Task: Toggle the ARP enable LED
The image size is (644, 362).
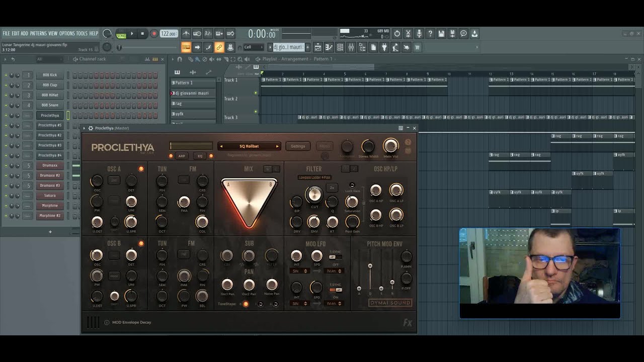Action: [x=171, y=156]
